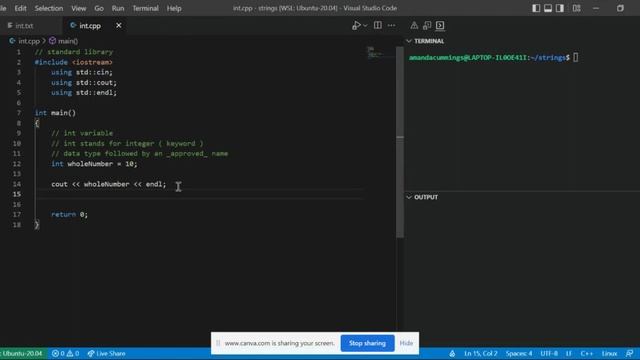The image size is (640, 360).
Task: Change end of line sequence LF
Action: click(x=569, y=353)
